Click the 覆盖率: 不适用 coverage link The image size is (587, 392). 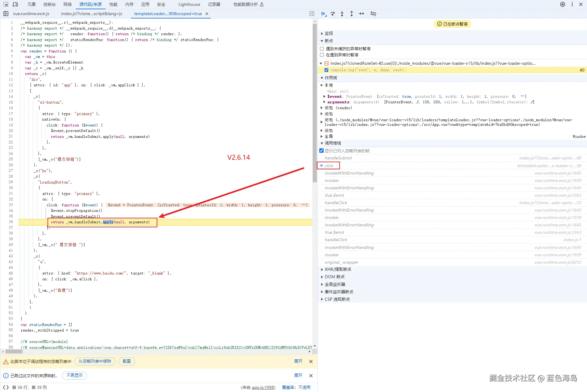[296, 388]
